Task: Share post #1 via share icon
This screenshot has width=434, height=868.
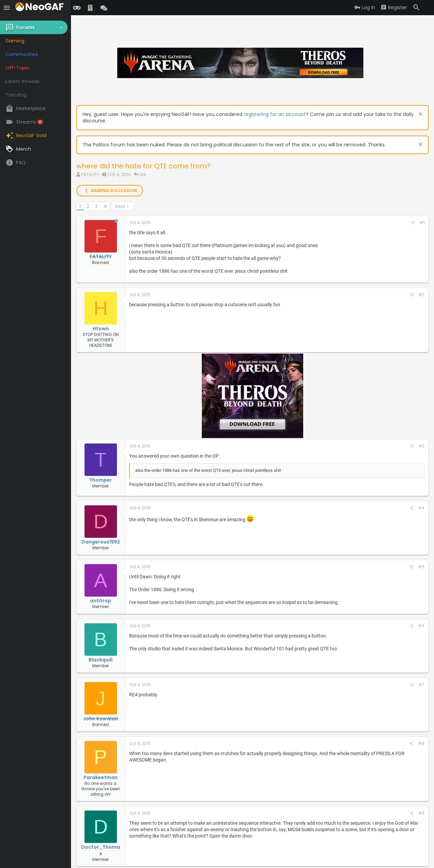Action: pos(413,223)
